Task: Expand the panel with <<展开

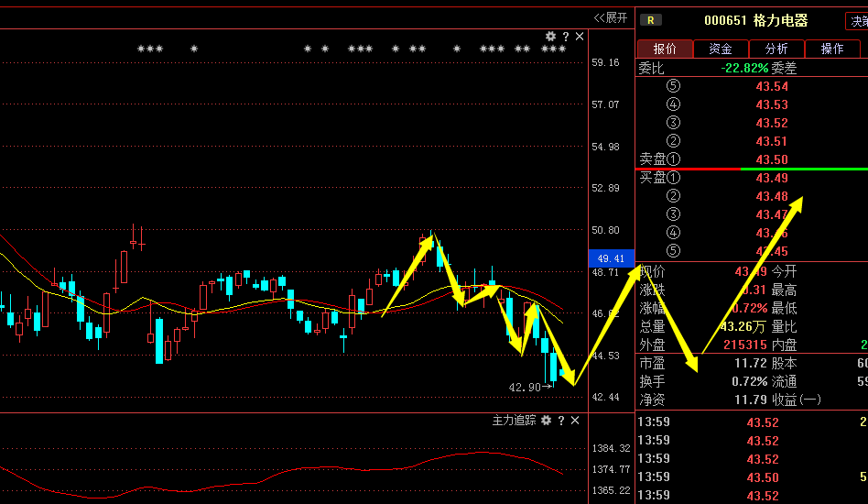Action: tap(611, 17)
